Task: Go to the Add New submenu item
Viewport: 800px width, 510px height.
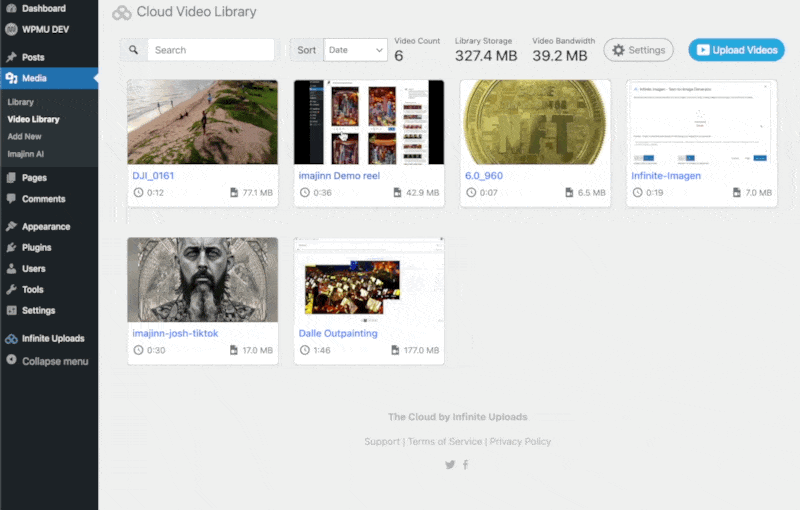Action: point(24,137)
